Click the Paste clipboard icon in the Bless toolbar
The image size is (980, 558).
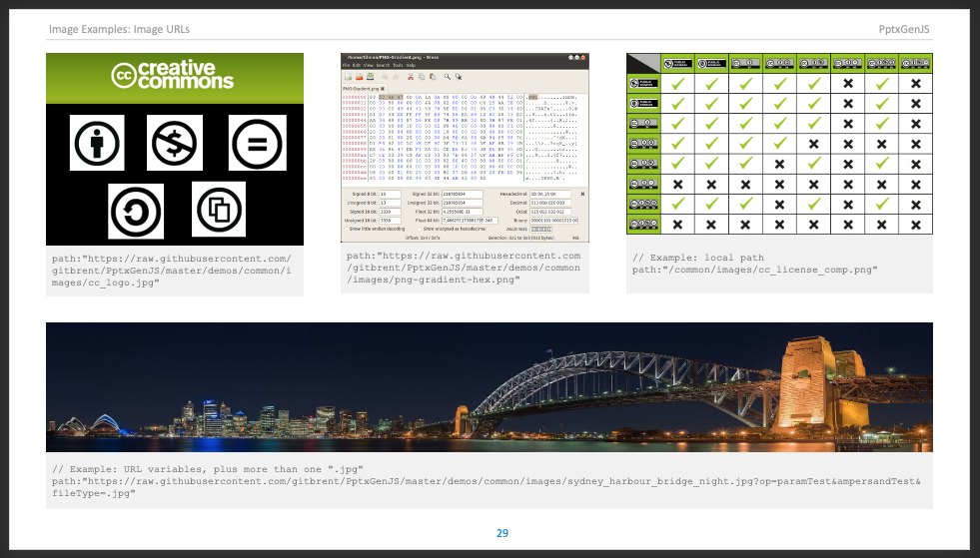433,77
